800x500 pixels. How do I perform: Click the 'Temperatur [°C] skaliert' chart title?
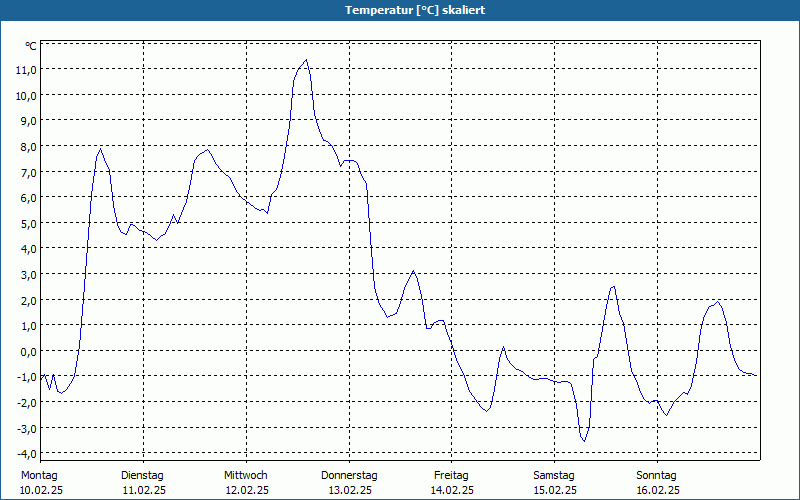pos(415,10)
